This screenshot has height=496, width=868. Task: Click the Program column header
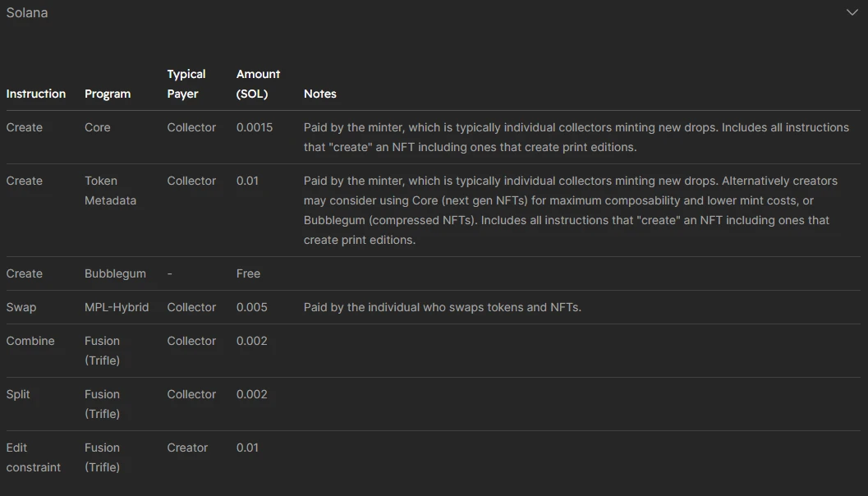coord(108,94)
